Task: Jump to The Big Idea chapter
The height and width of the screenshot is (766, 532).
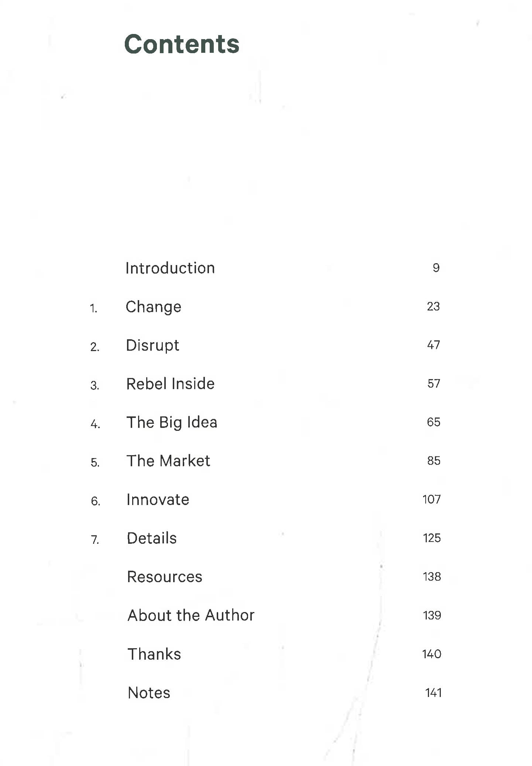Action: (172, 423)
